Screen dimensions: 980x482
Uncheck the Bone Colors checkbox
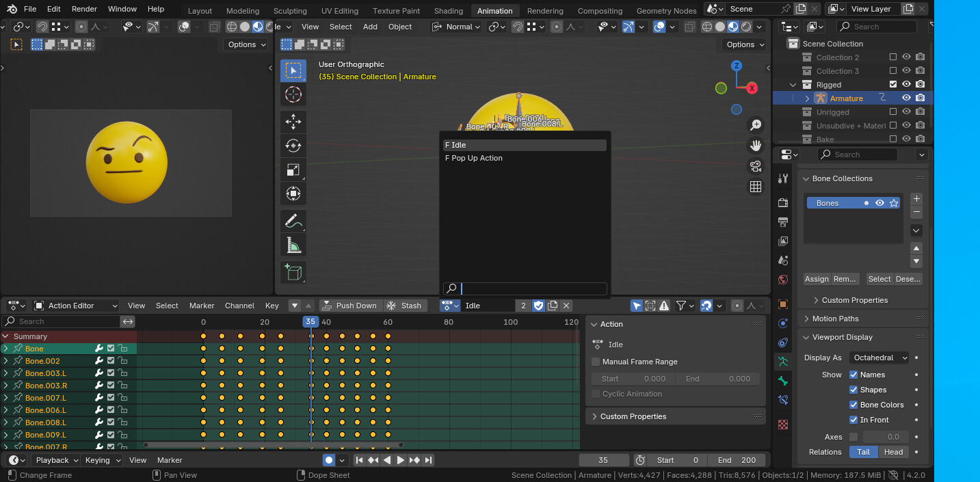(853, 405)
